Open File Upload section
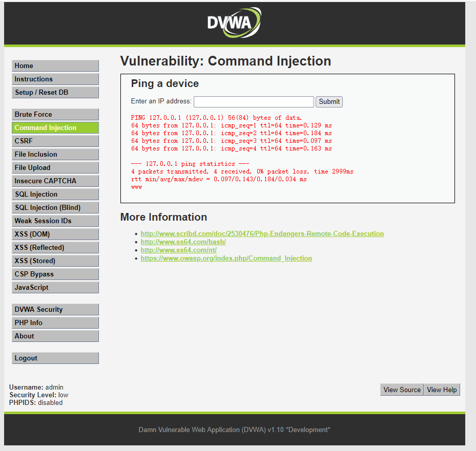 point(55,168)
